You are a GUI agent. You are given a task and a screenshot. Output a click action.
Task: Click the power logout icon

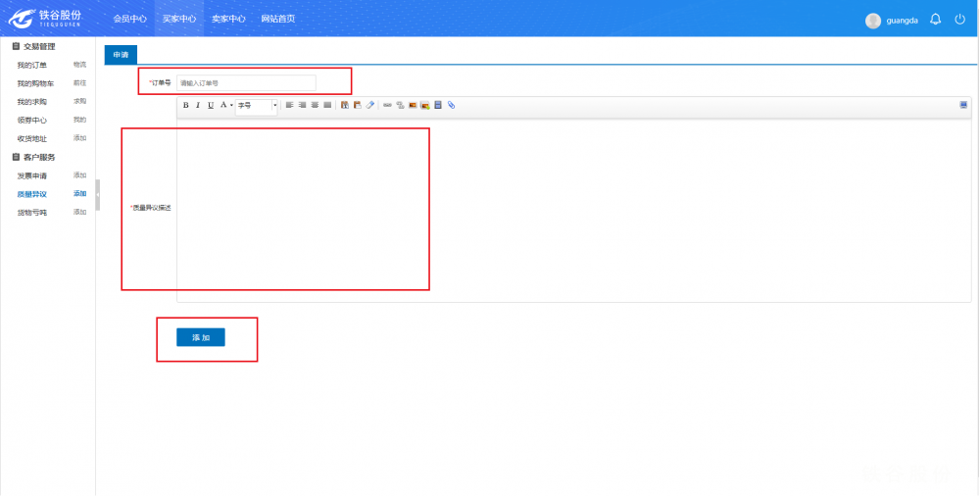pyautogui.click(x=960, y=20)
